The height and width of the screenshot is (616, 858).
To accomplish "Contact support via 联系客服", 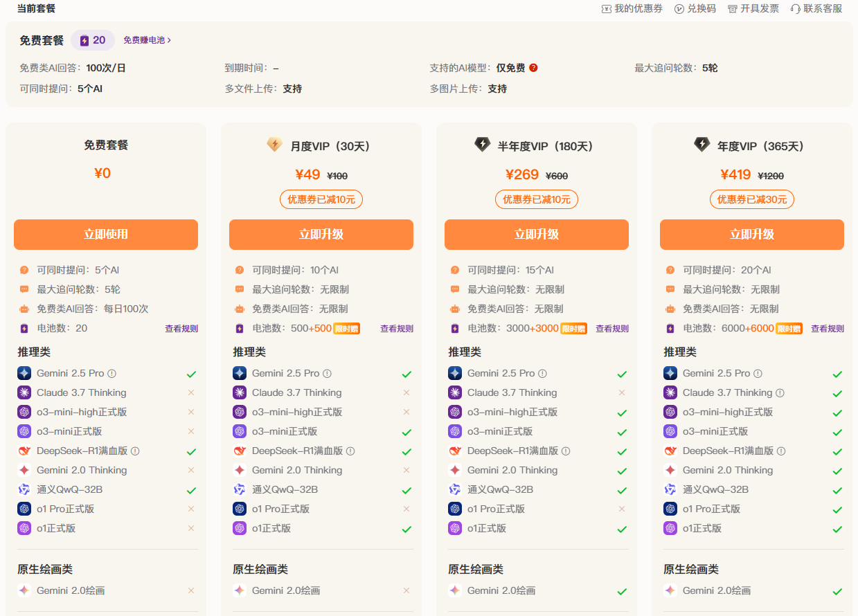I will click(816, 8).
